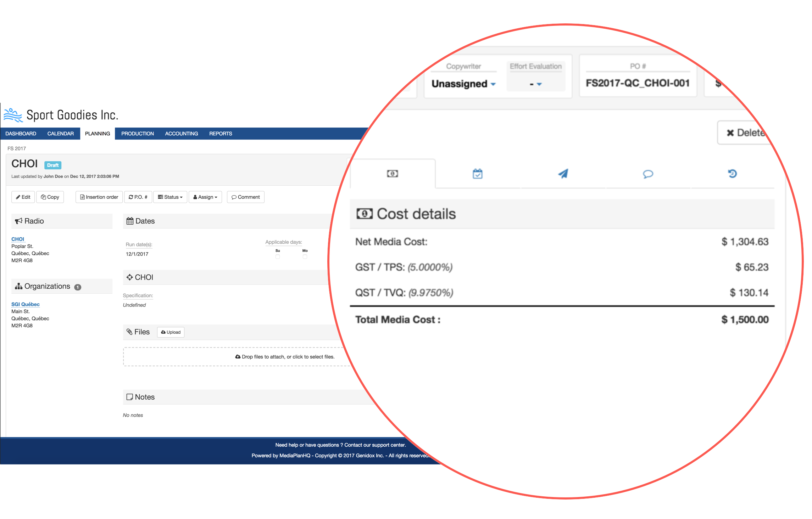Toggle the Su applicable day checkbox

[278, 256]
